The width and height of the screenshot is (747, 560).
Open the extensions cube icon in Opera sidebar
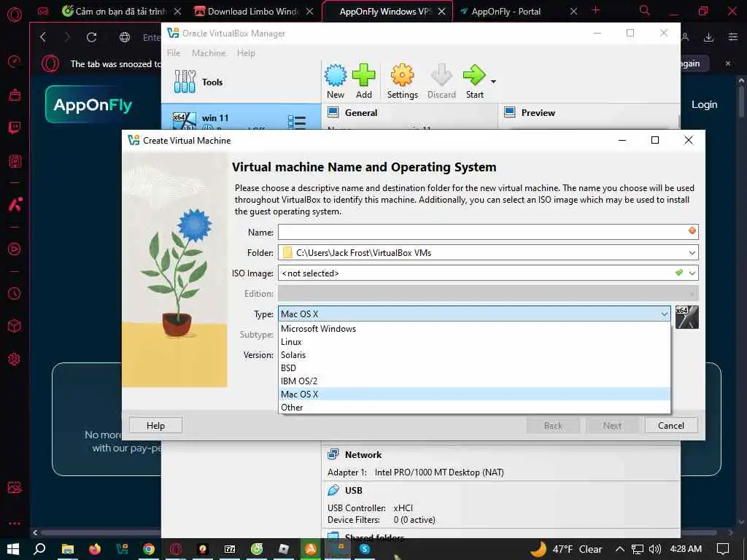pyautogui.click(x=15, y=326)
